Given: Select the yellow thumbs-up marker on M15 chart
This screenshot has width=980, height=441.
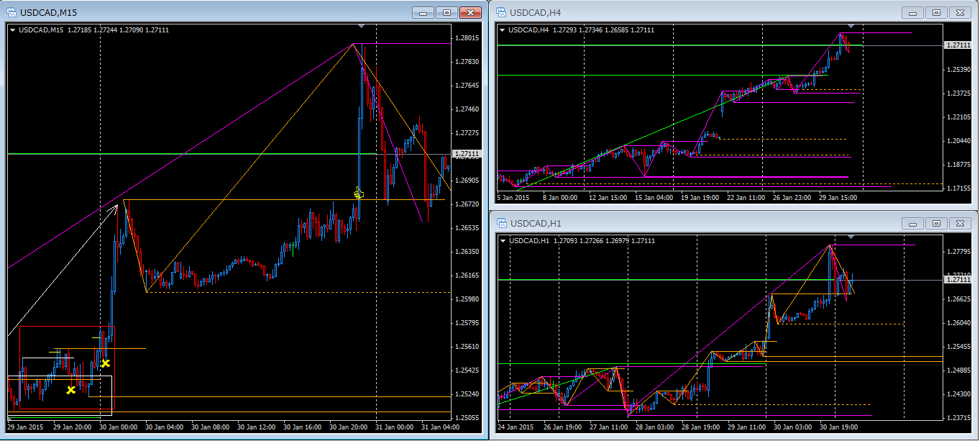Looking at the screenshot, I should (x=357, y=193).
